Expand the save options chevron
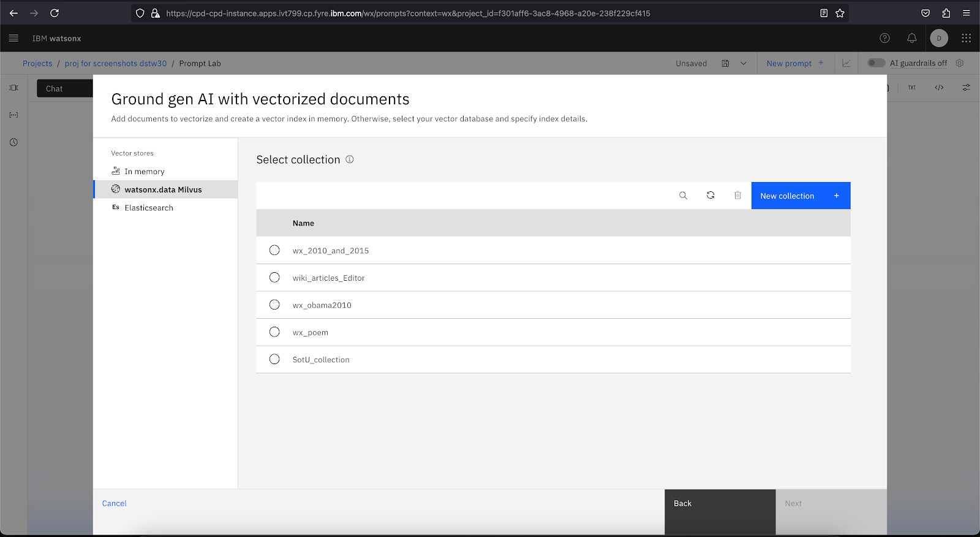 point(744,63)
